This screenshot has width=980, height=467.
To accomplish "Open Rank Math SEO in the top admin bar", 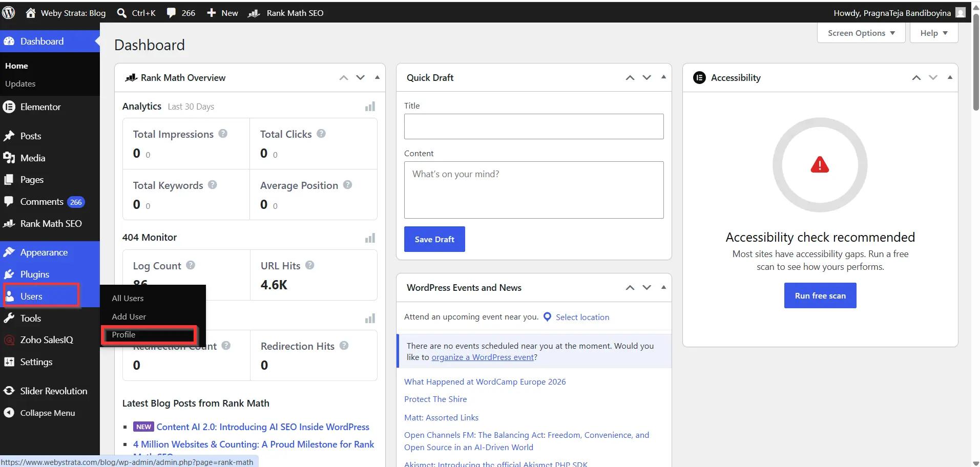I will (x=286, y=13).
